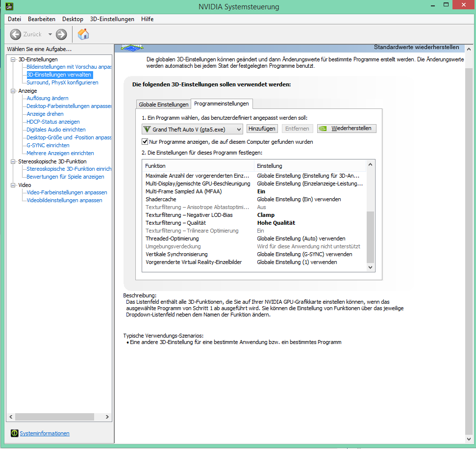Open Bewertungen für Spiele anzeigen
The image size is (476, 449).
pyautogui.click(x=65, y=177)
